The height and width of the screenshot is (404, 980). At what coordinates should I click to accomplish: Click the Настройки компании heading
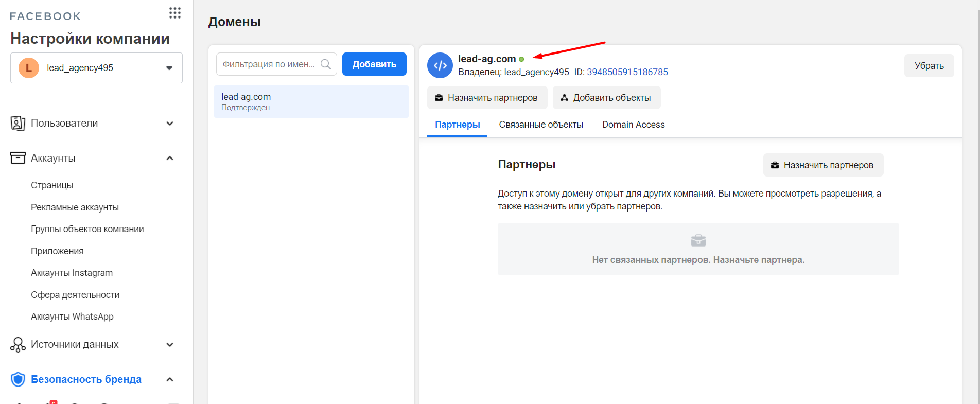click(90, 39)
